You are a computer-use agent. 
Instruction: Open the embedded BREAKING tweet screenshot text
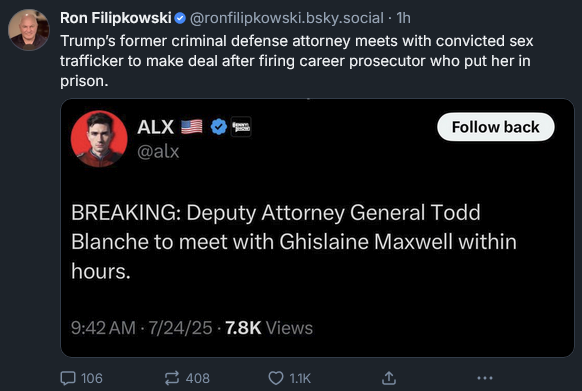pyautogui.click(x=294, y=242)
